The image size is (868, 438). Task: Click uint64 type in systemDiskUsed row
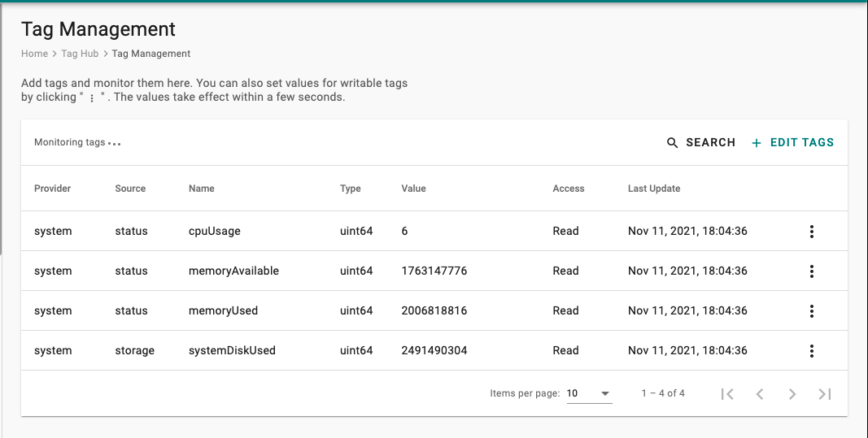[x=356, y=350]
